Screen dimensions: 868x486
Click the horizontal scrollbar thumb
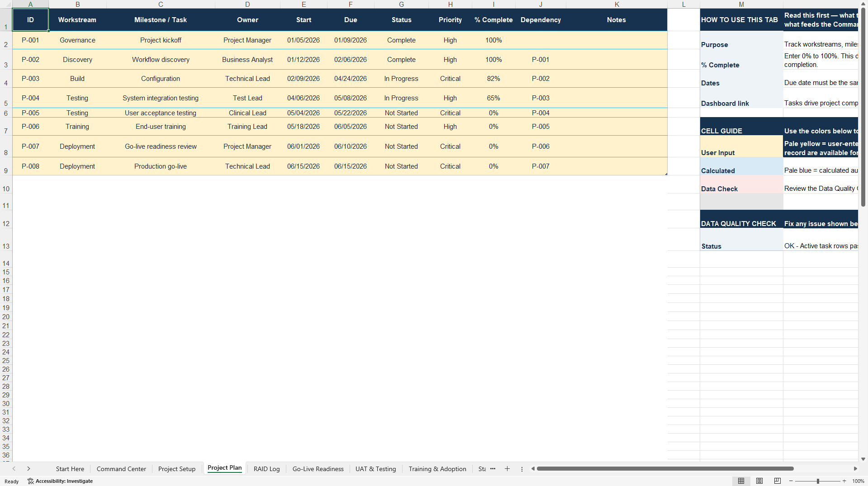click(x=665, y=469)
